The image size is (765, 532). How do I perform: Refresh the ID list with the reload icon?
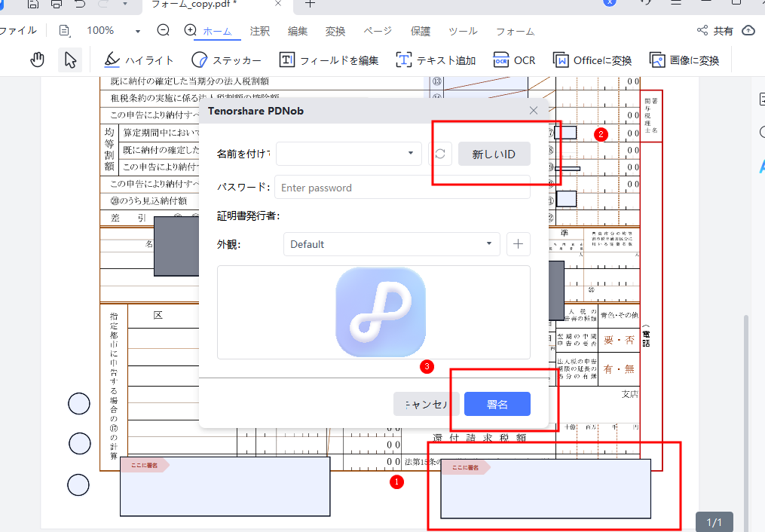click(441, 154)
